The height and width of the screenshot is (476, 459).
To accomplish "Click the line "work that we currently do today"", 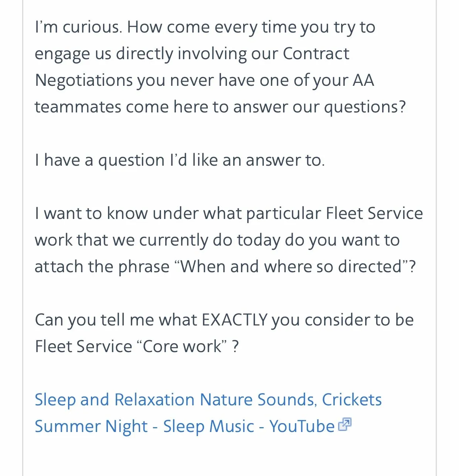I will tap(217, 240).
